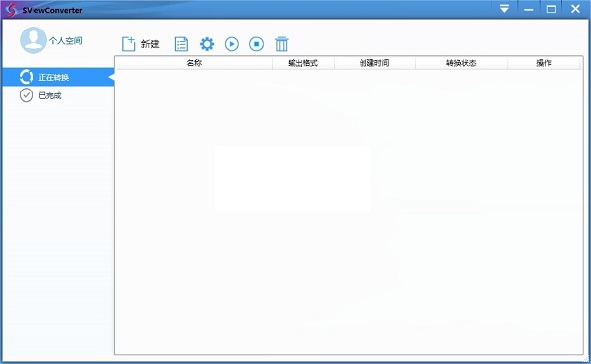The width and height of the screenshot is (591, 364).
Task: Open settings via the gear icon
Action: point(207,44)
